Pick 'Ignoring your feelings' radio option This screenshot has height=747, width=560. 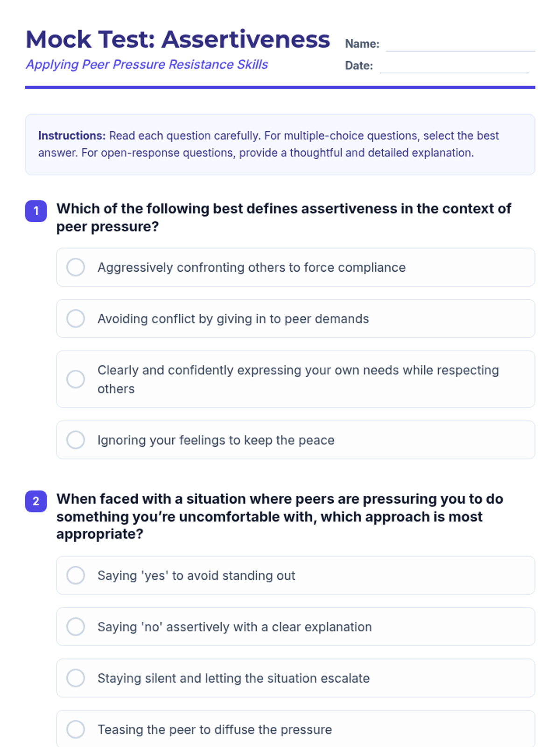[x=76, y=440]
